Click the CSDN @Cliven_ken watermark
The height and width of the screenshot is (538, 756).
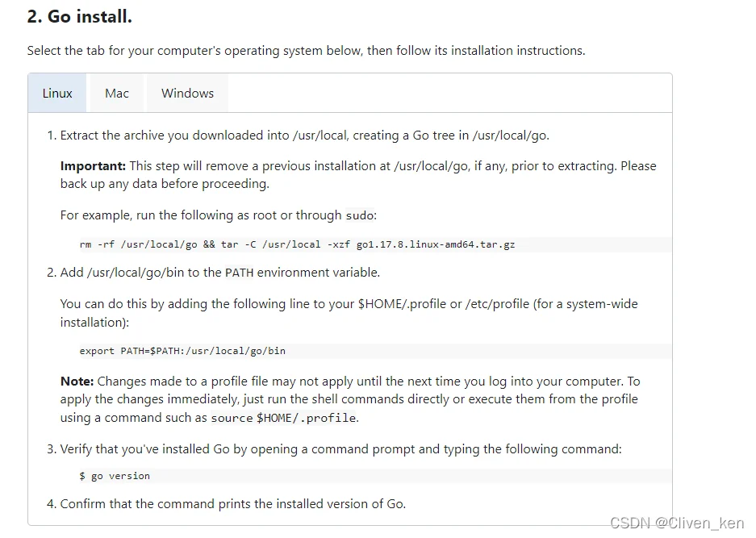(x=677, y=523)
